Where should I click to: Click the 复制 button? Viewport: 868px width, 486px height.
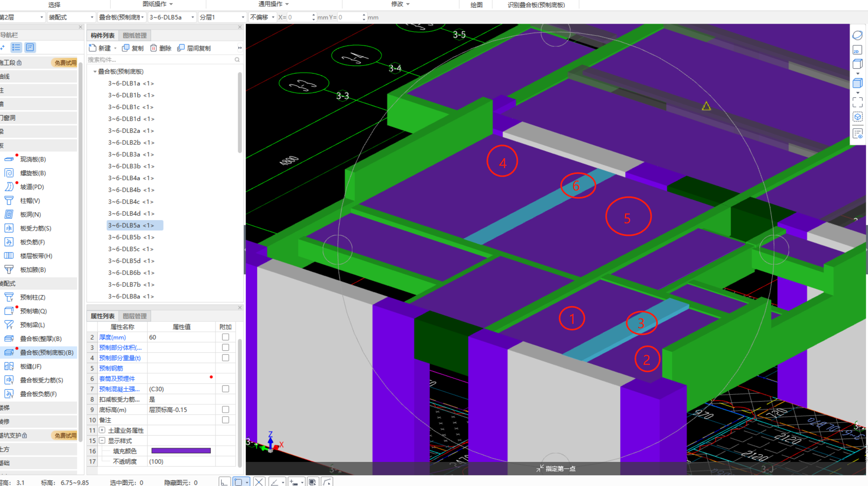pyautogui.click(x=133, y=48)
